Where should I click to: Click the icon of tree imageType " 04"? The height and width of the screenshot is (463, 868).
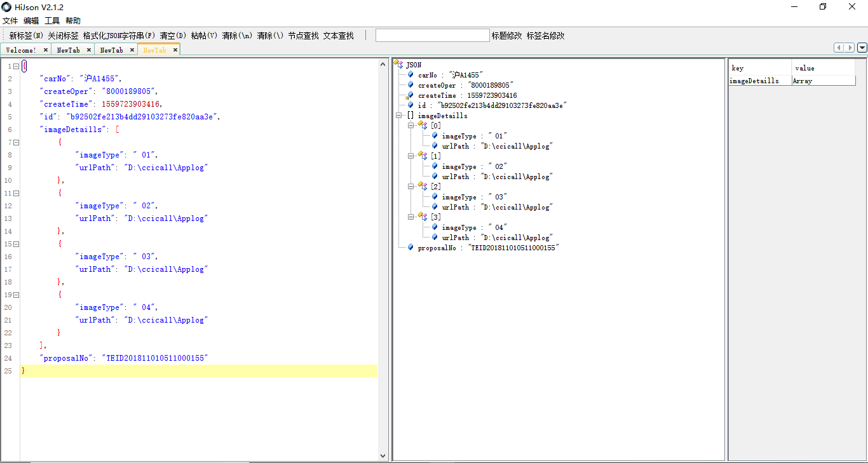[435, 227]
